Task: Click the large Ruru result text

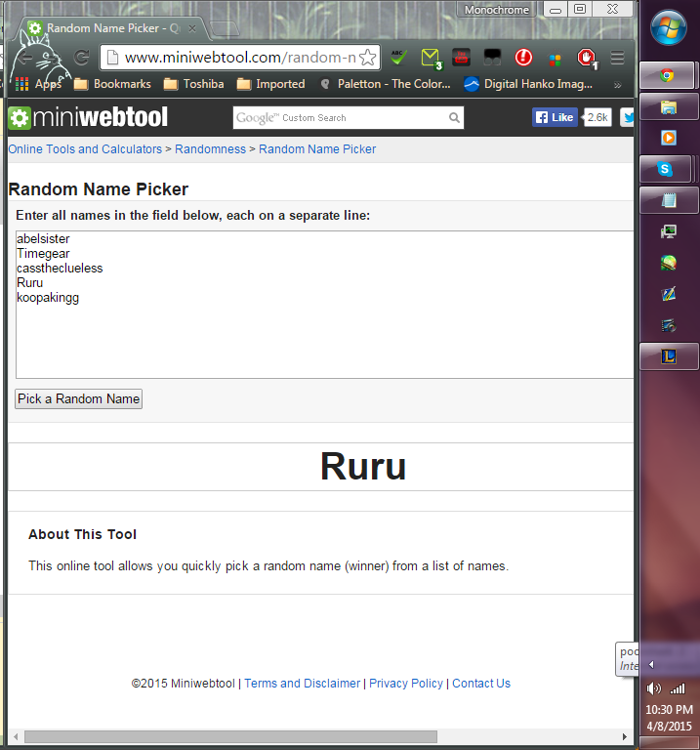Action: [x=363, y=467]
